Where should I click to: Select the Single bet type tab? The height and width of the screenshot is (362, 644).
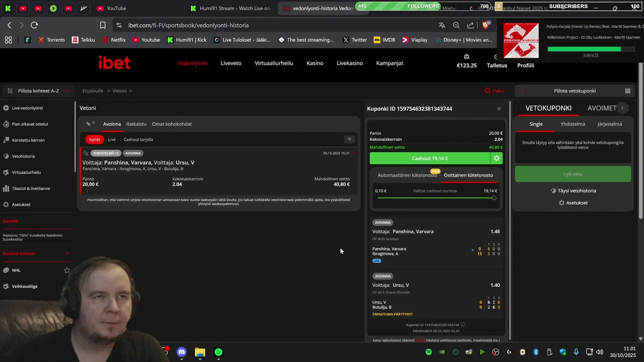pos(536,124)
